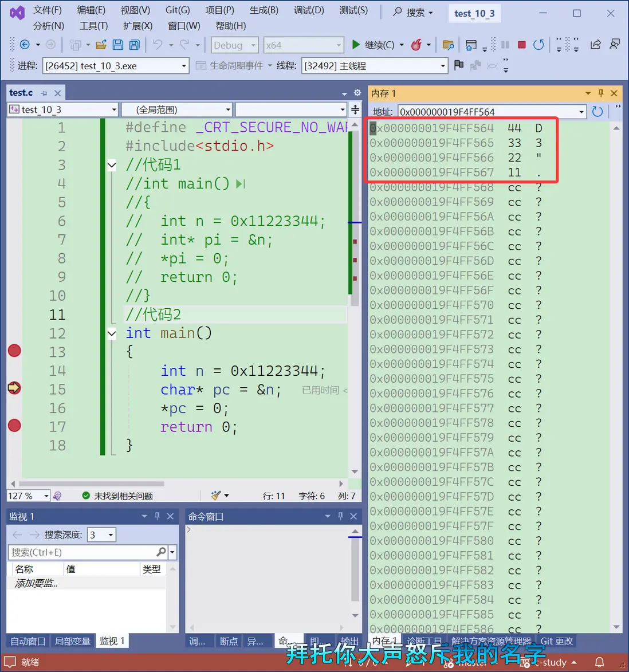The width and height of the screenshot is (629, 672).
Task: Click the memory window vertical scrollbar down arrow
Action: point(616,627)
